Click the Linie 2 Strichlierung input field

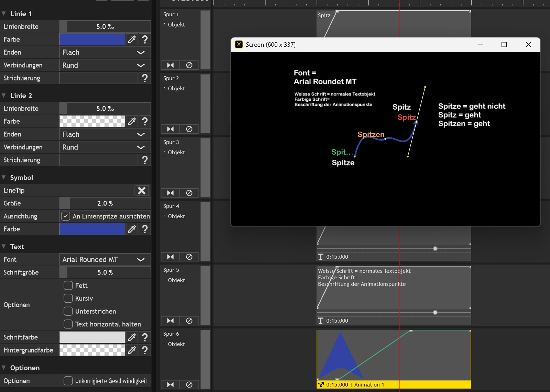point(99,160)
